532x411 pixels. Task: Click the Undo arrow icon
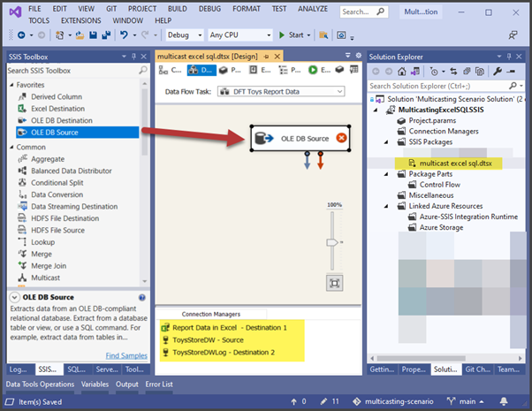125,35
